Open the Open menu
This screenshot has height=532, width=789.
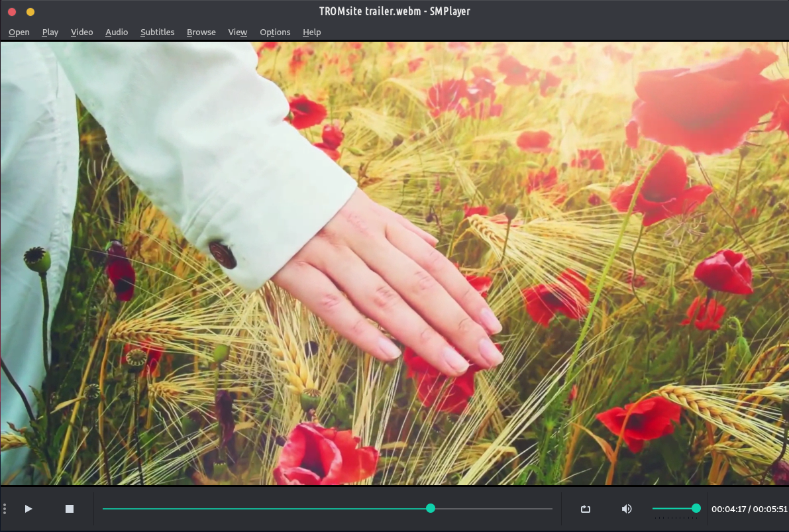19,32
